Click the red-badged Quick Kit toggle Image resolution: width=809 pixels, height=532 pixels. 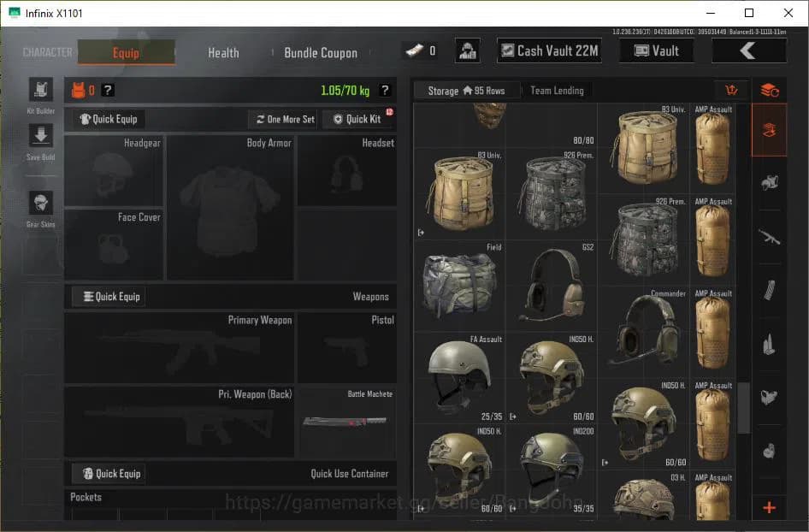click(357, 119)
